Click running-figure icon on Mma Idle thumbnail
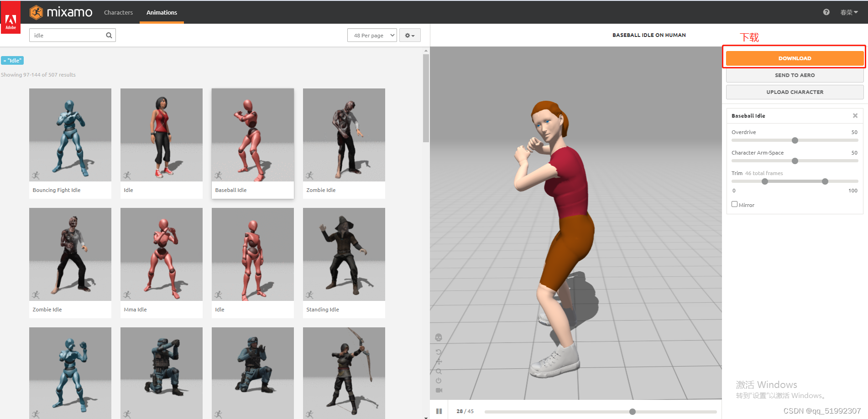868x419 pixels. 127,295
